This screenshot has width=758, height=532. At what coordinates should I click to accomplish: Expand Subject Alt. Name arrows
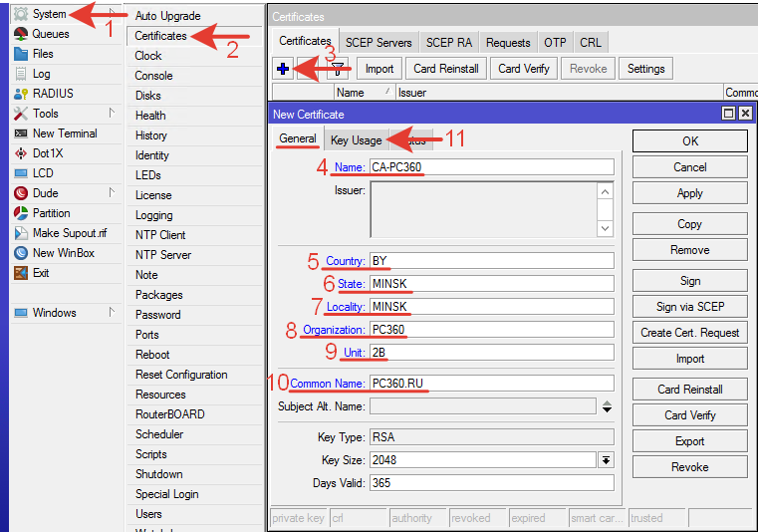pyautogui.click(x=608, y=406)
